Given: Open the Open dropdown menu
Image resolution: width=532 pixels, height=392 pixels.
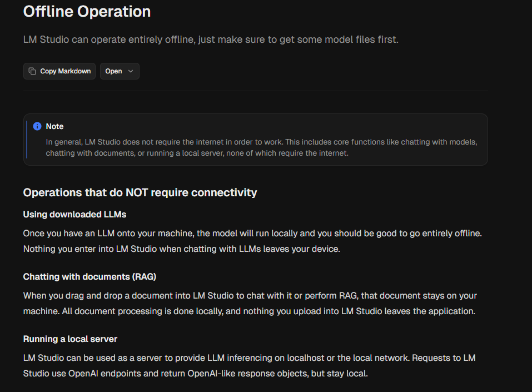Looking at the screenshot, I should tap(120, 71).
